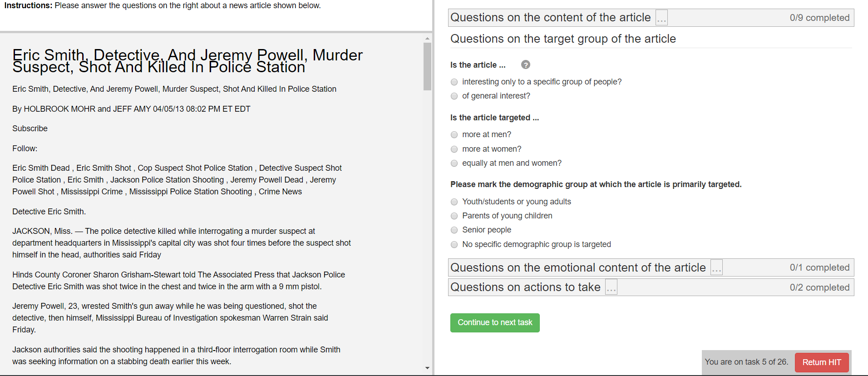Viewport: 868px width, 376px height.
Task: Open 'Questions on the emotional content' section
Action: [x=577, y=268]
